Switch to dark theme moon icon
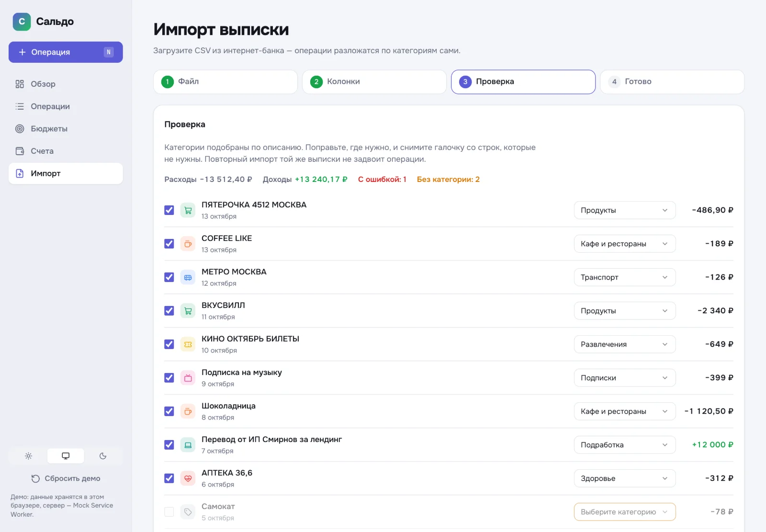 pos(103,456)
